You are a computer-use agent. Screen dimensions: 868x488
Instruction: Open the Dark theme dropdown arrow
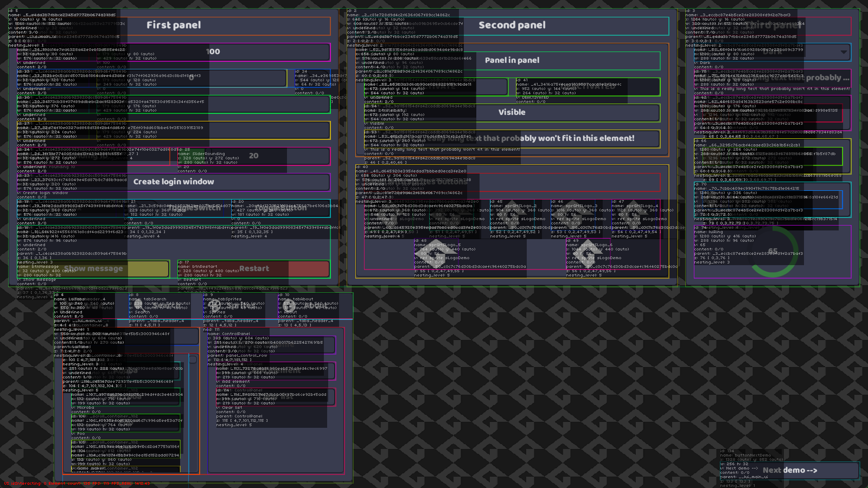pyautogui.click(x=844, y=52)
